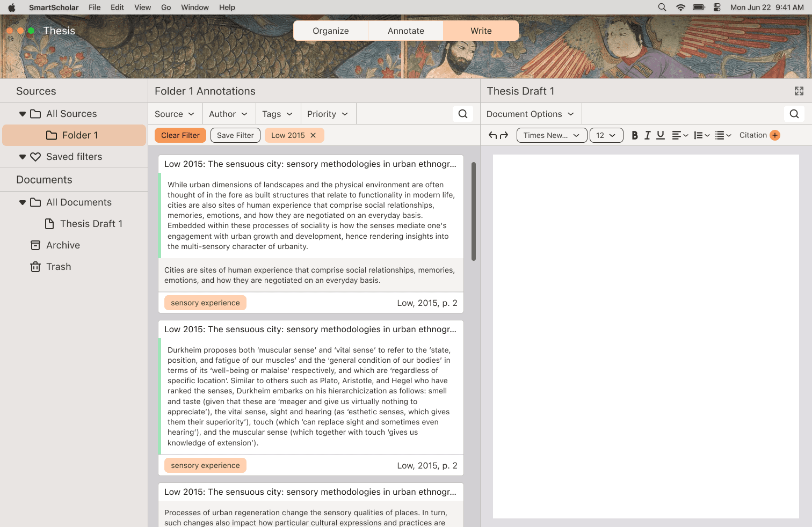Click the 'Cities are sites' note text
Viewport: 812px width, 527px height.
[310, 275]
